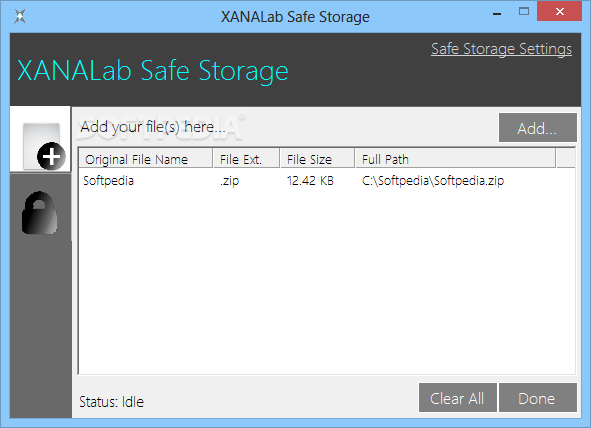The image size is (591, 428).
Task: Select the Softpedia file row
Action: 327,181
